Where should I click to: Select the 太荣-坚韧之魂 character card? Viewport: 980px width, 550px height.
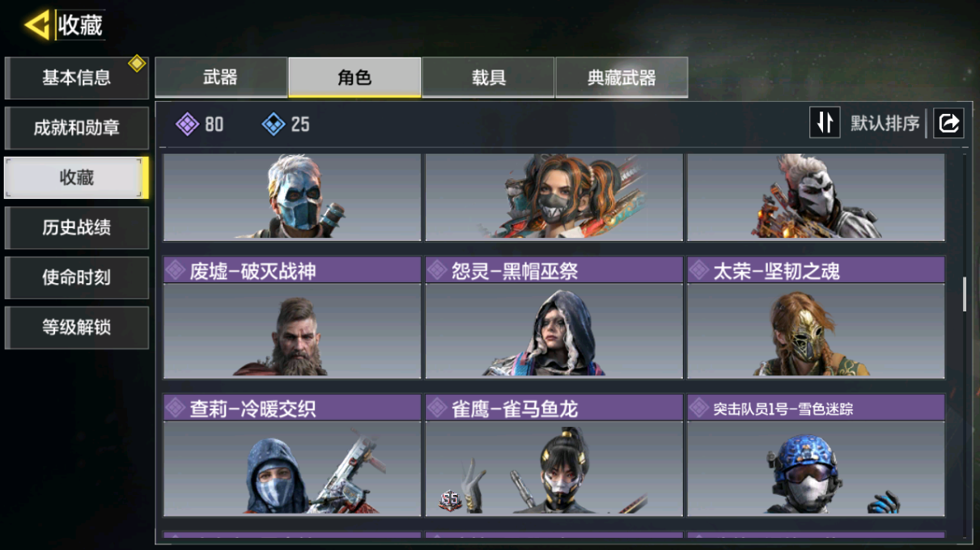[816, 318]
